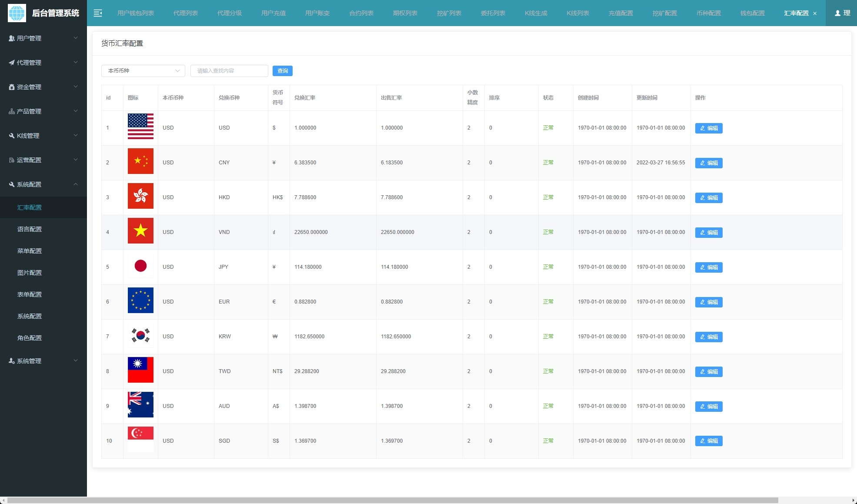
Task: Open the 本币币种 dropdown selector
Action: pos(143,71)
